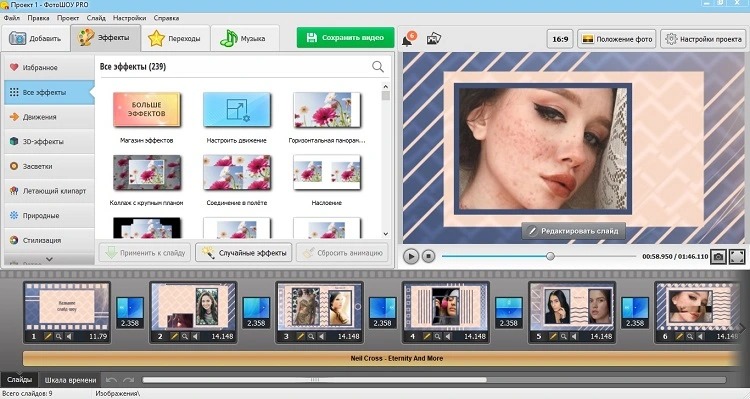Edit slide 4 with pencil icon
The height and width of the screenshot is (399, 750).
point(427,336)
